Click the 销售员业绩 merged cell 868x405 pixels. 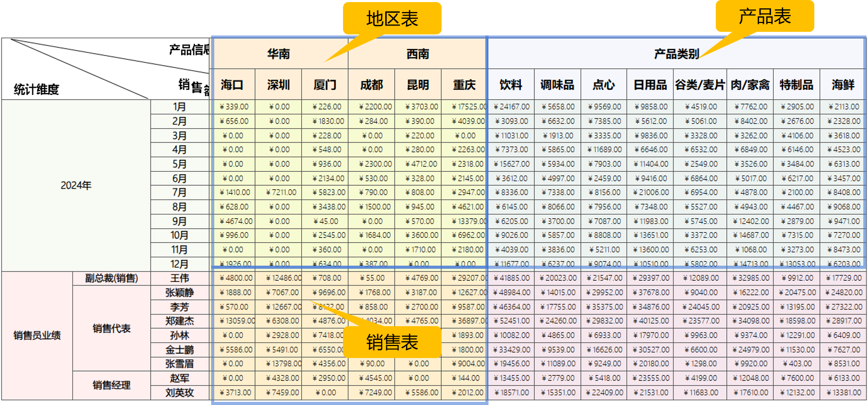tap(37, 335)
